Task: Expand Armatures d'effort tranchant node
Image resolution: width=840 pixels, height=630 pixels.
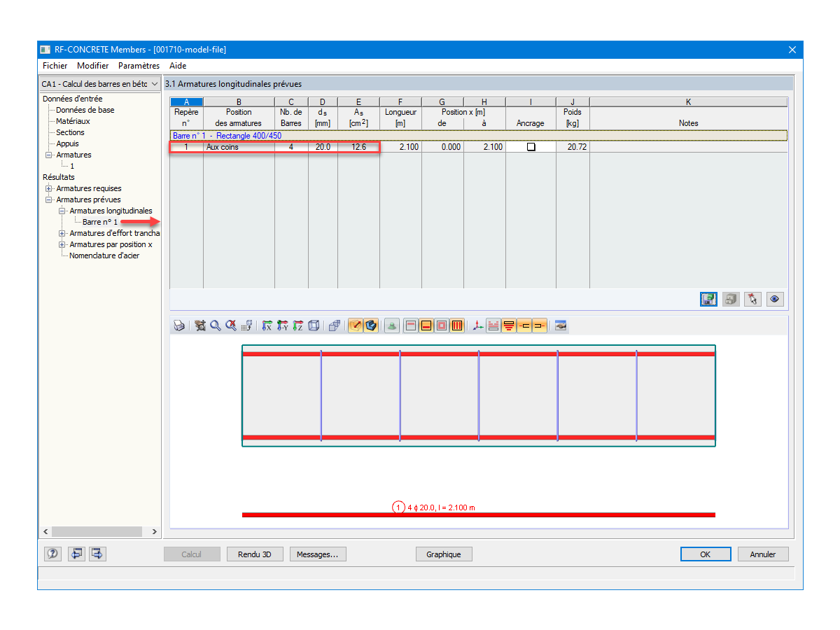Action: coord(62,233)
